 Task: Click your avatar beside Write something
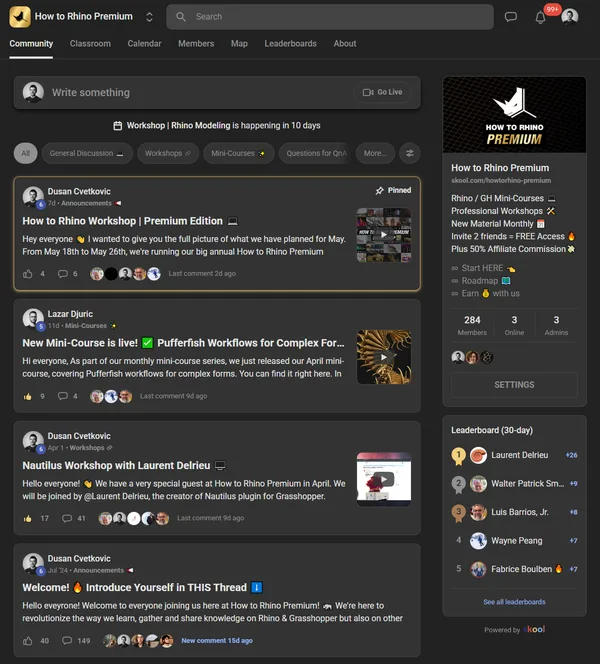[33, 92]
